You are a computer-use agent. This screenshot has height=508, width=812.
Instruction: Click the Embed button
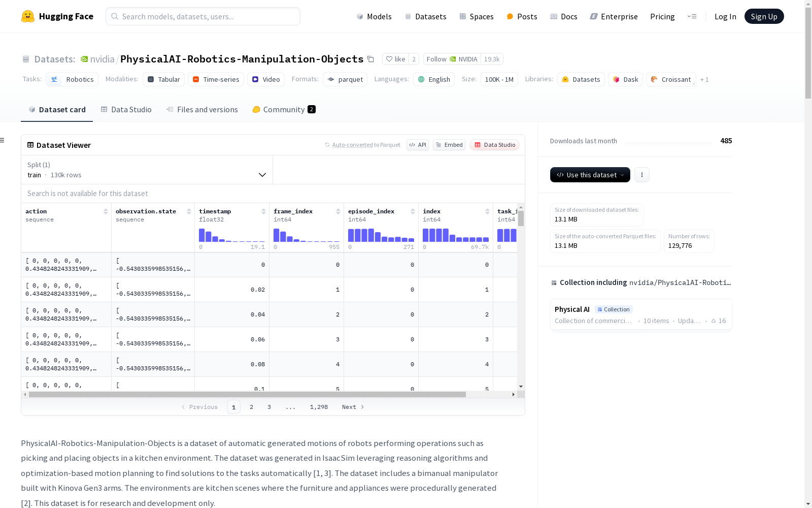pyautogui.click(x=449, y=145)
